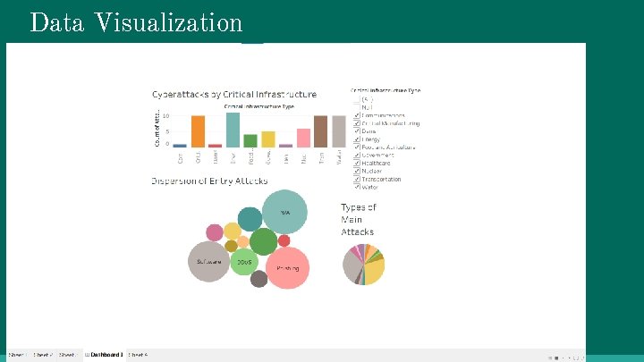Switch to the Sheet 1 tab
The image size is (644, 362).
click(17, 355)
